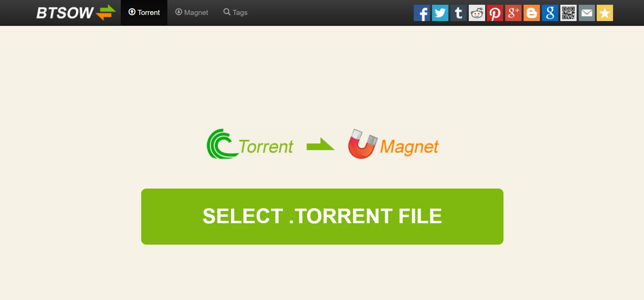Click the green conversion arrow graphic

click(x=320, y=144)
